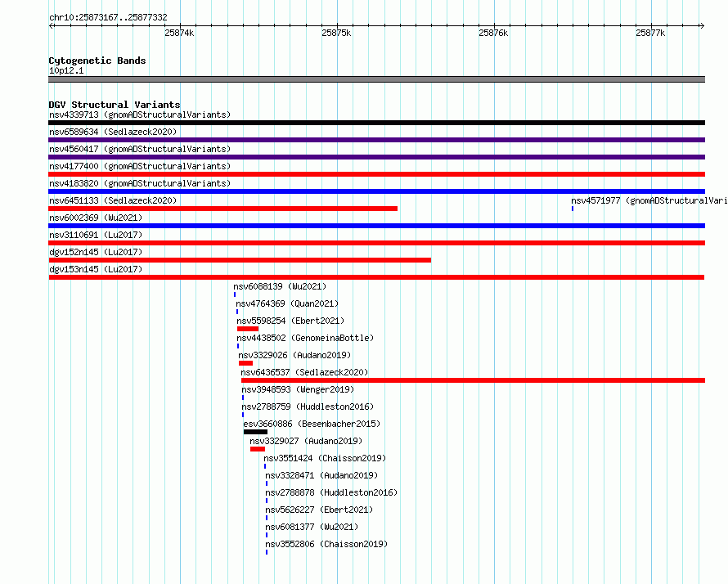728x584 pixels.
Task: Open the nsv4764369 (Quan2021) label
Action: (287, 303)
